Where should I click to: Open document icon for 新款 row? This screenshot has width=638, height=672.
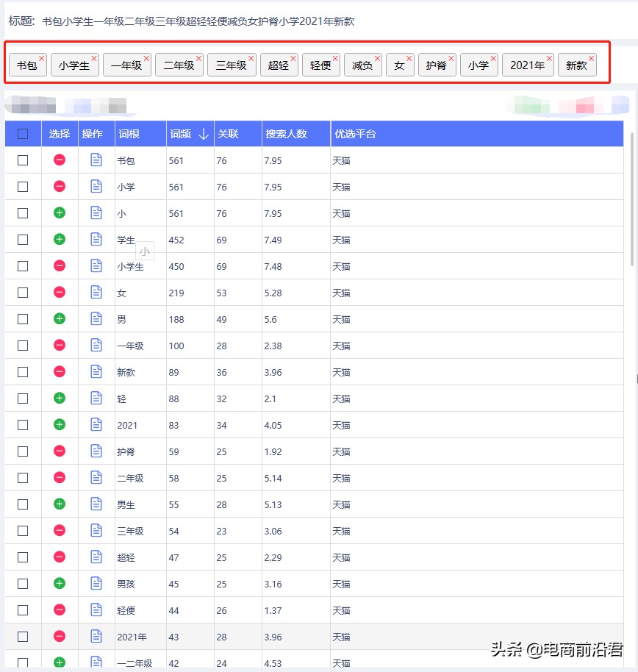(96, 371)
